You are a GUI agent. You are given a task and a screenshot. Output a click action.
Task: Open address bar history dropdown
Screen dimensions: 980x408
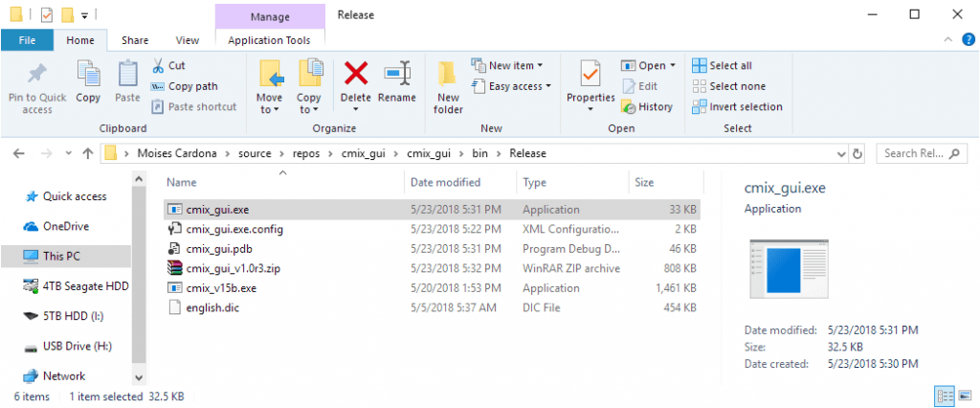click(840, 154)
